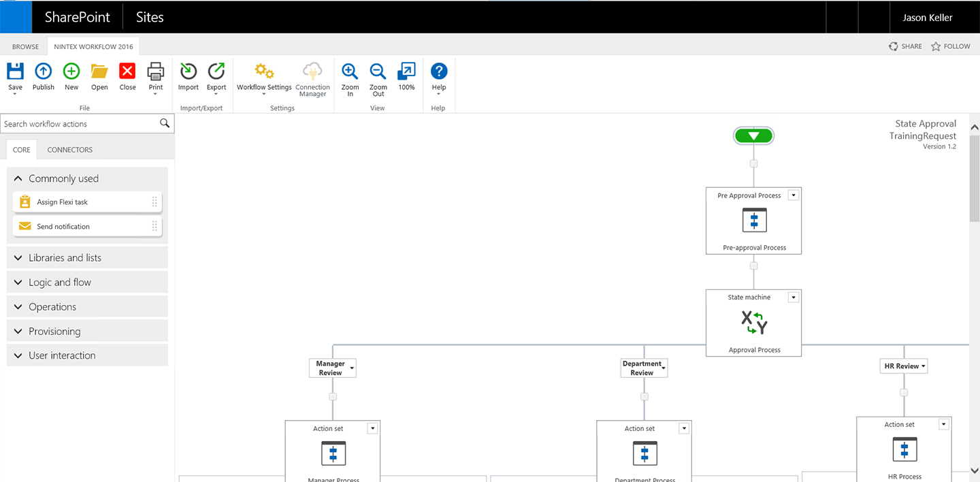Follow the site with the star icon

(x=936, y=46)
